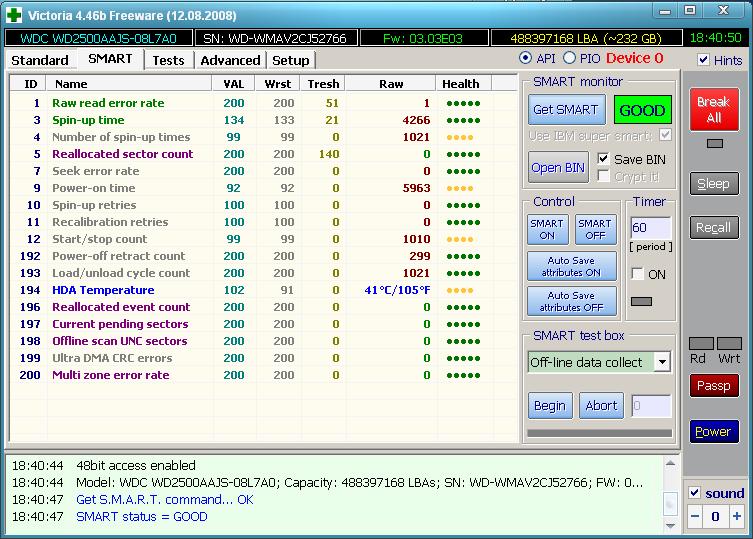
Task: Switch to the Standard tab
Action: (40, 61)
